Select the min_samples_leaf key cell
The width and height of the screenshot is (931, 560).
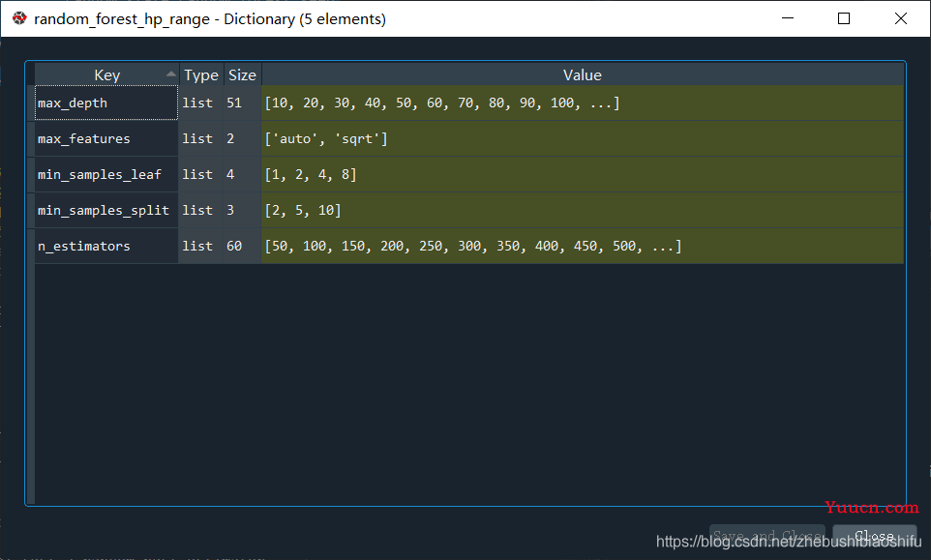click(x=106, y=175)
